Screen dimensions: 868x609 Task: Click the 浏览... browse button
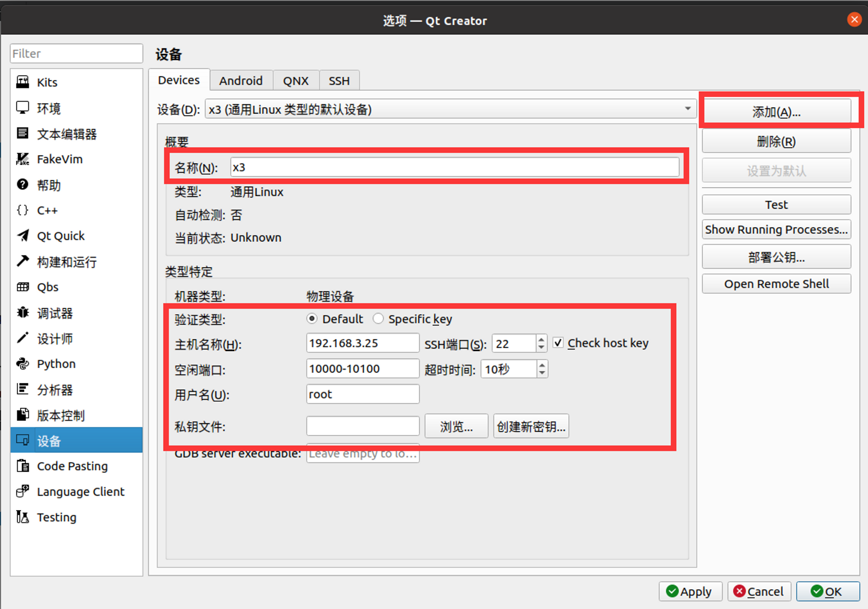coord(456,426)
